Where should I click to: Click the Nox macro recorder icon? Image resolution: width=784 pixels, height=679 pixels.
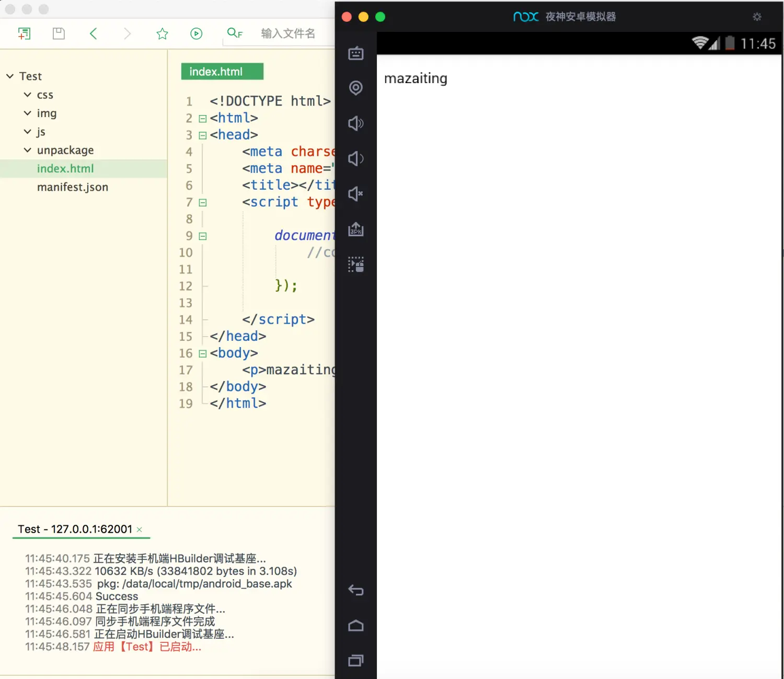click(x=356, y=264)
